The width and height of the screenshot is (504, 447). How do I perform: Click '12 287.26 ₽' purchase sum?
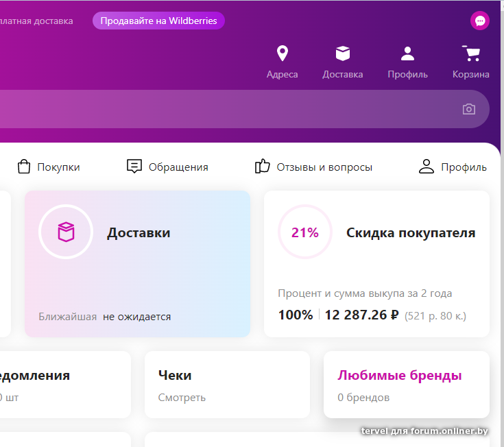[361, 315]
